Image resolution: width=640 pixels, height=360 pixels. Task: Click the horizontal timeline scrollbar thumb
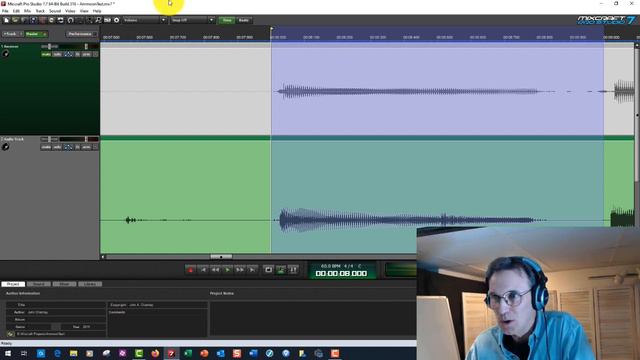221,257
